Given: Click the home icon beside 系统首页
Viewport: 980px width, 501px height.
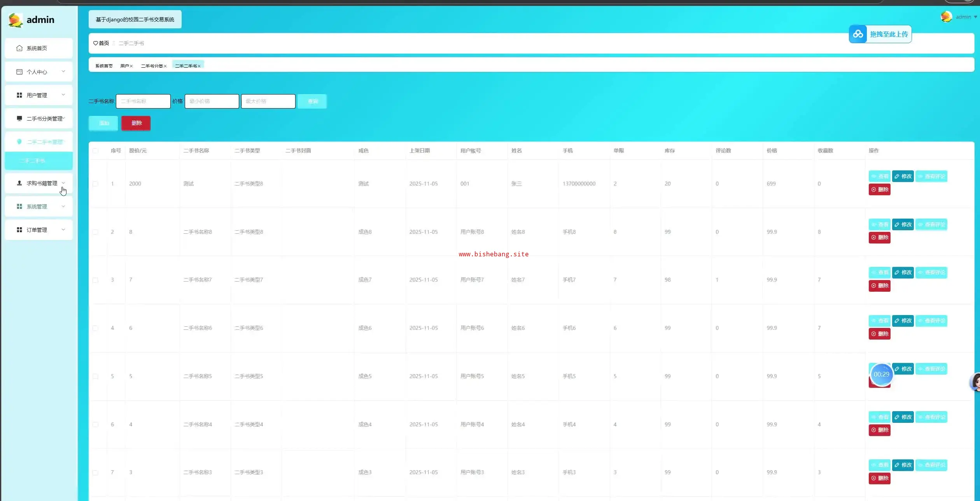Looking at the screenshot, I should point(19,48).
